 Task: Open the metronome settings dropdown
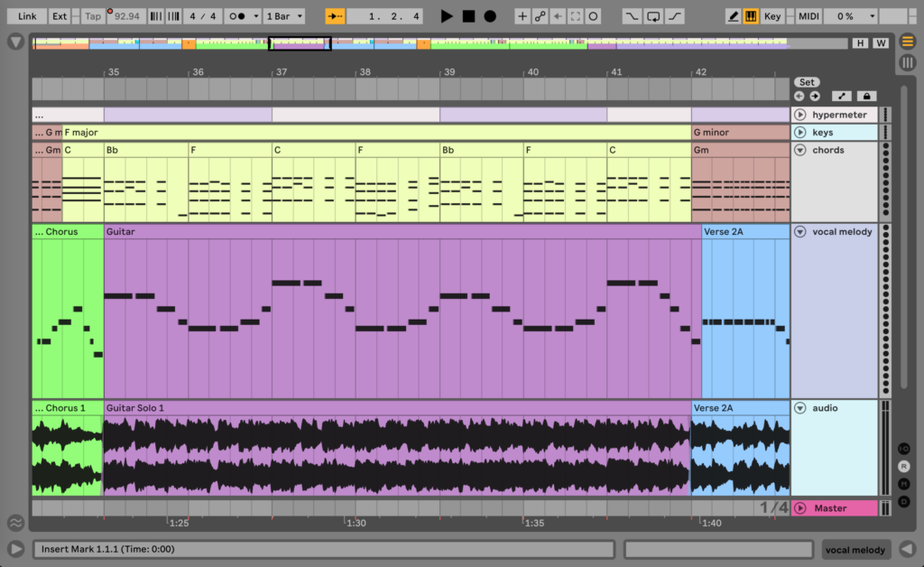[255, 16]
